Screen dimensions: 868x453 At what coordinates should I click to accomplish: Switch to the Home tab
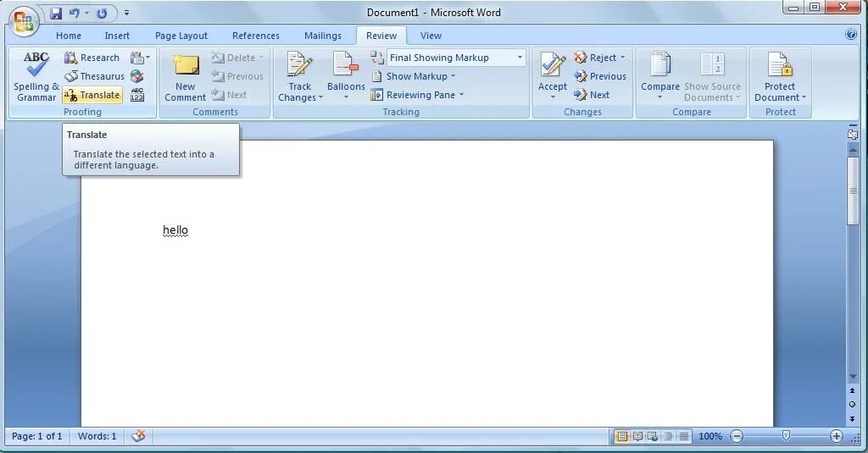[x=69, y=36]
